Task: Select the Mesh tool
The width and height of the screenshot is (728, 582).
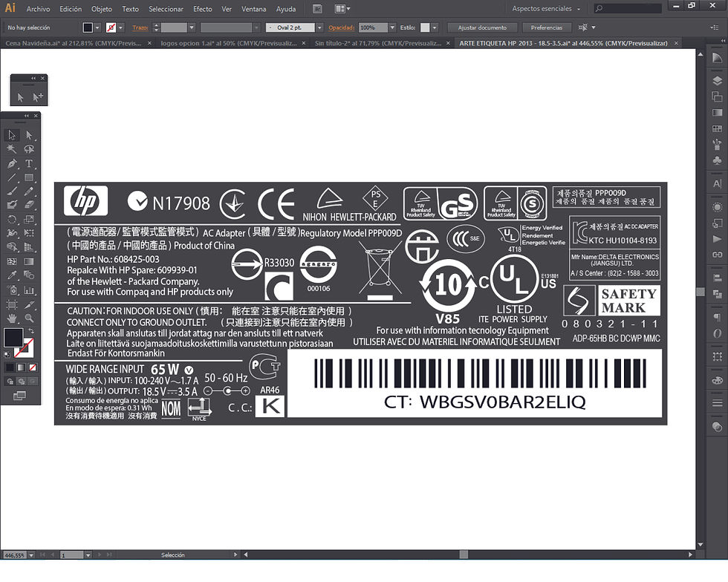Action: [12, 262]
